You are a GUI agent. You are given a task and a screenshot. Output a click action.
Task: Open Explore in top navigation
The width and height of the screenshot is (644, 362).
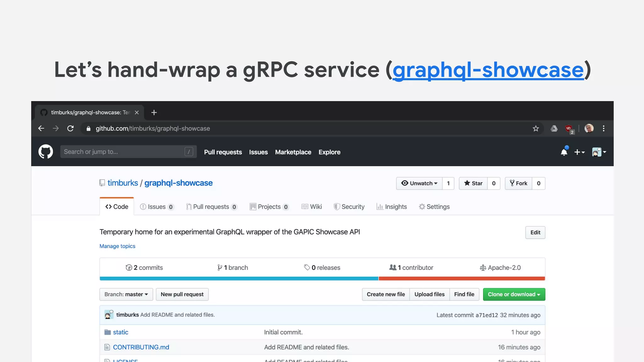click(329, 152)
